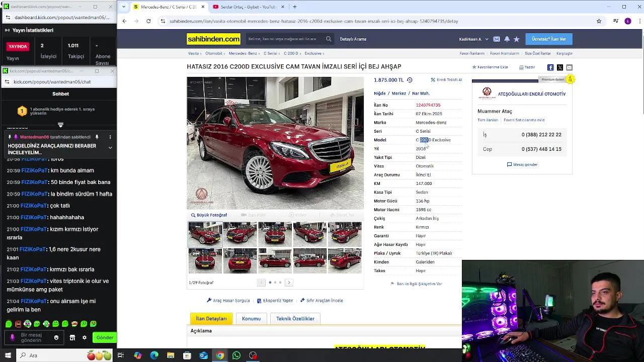Image resolution: width=644 pixels, height=362 pixels.
Task: Open pinned message three-dot menu
Action: [x=110, y=137]
